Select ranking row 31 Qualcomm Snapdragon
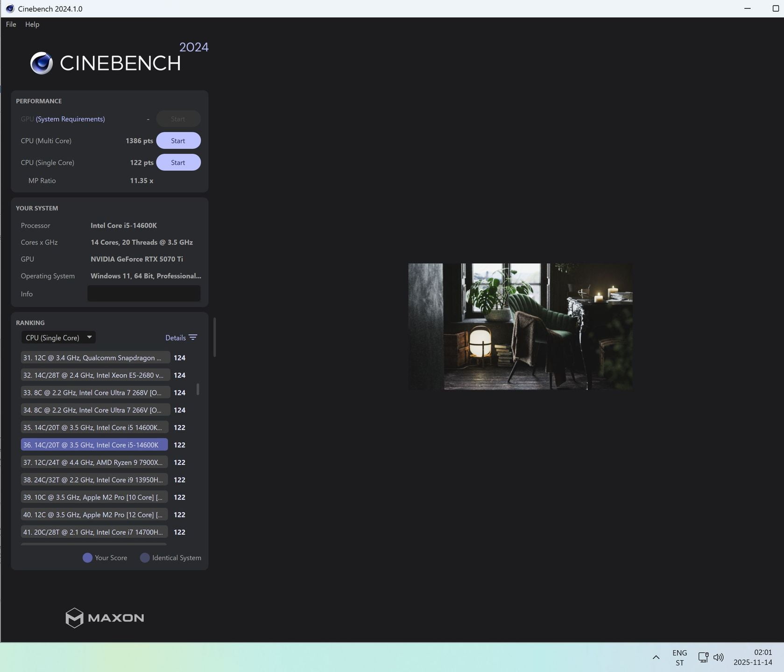Image resolution: width=784 pixels, height=672 pixels. point(95,358)
